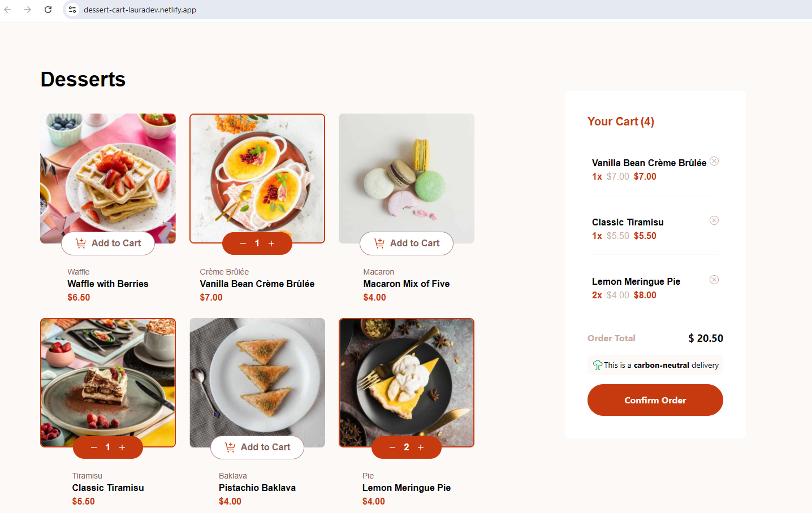Screen dimensions: 812x513
Task: Add Pistachio Baklava to the cart
Action: pyautogui.click(x=257, y=447)
